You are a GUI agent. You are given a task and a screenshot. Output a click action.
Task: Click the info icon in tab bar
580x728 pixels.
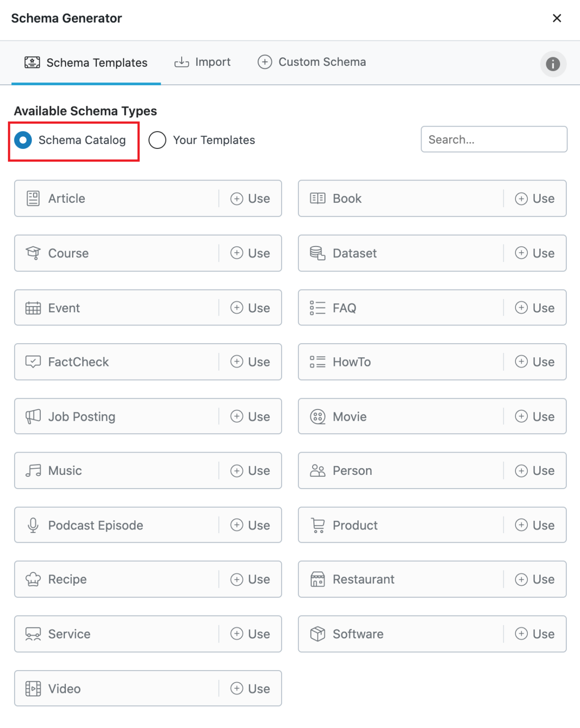coord(552,64)
